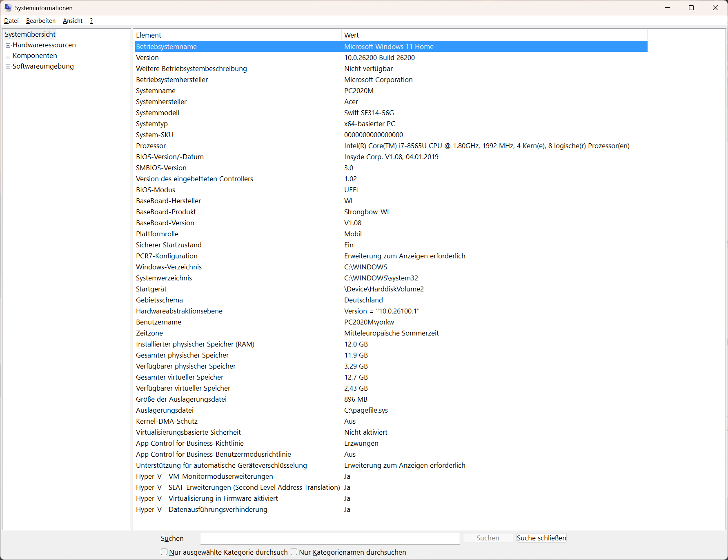Select the Prozessor row in the list
Screen dimensions: 728x560
click(391, 146)
